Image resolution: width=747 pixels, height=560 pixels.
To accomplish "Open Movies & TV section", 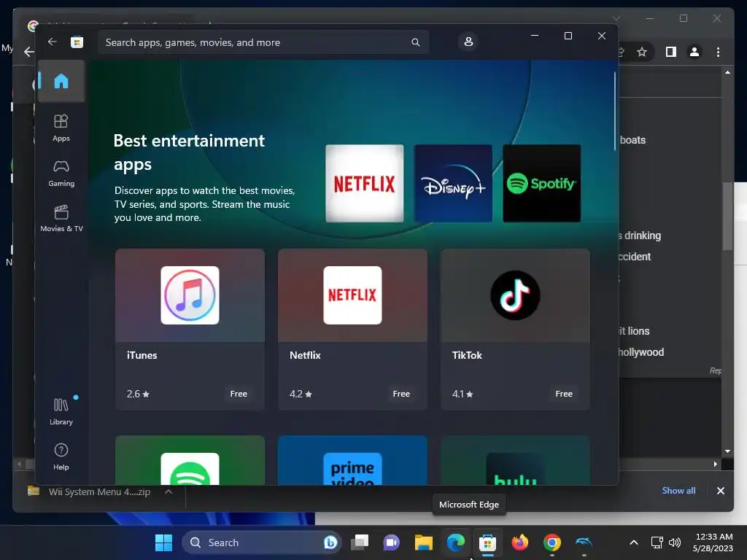I will click(x=61, y=219).
